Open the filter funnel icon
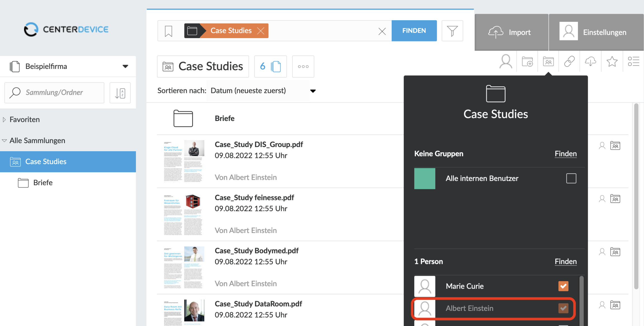644x326 pixels. (x=452, y=31)
